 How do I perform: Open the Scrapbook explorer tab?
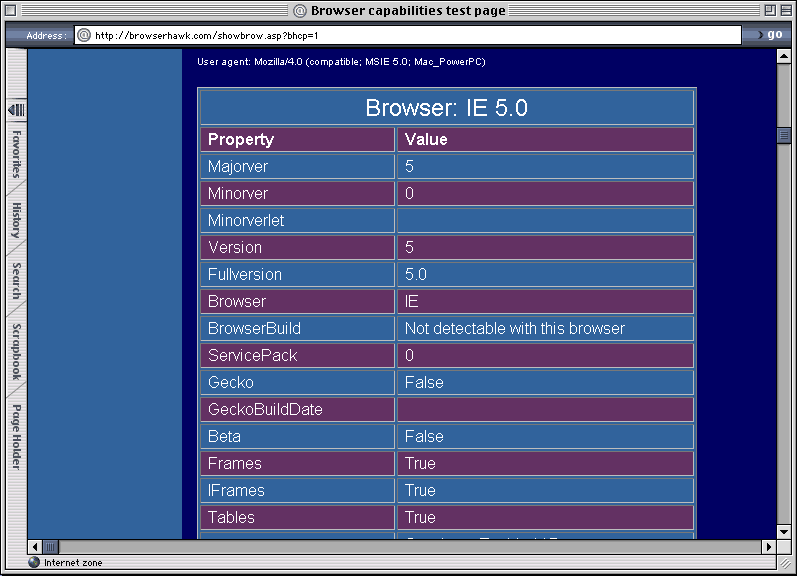[17, 351]
